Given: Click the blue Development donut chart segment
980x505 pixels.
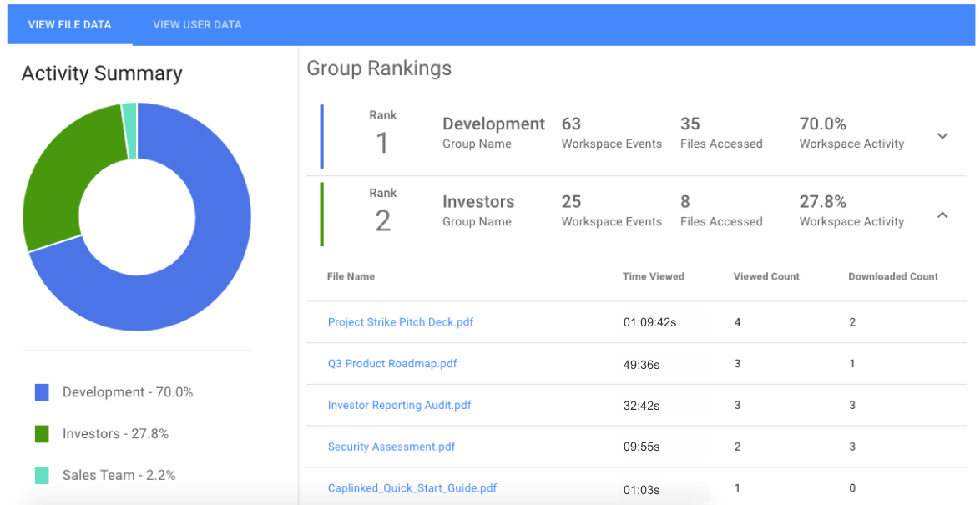Looking at the screenshot, I should point(206,275).
